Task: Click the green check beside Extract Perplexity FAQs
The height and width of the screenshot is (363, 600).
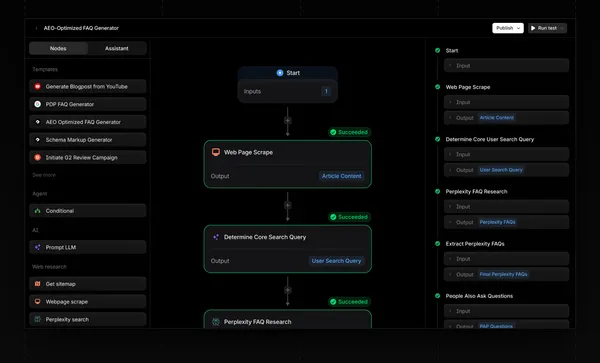Action: coord(437,243)
